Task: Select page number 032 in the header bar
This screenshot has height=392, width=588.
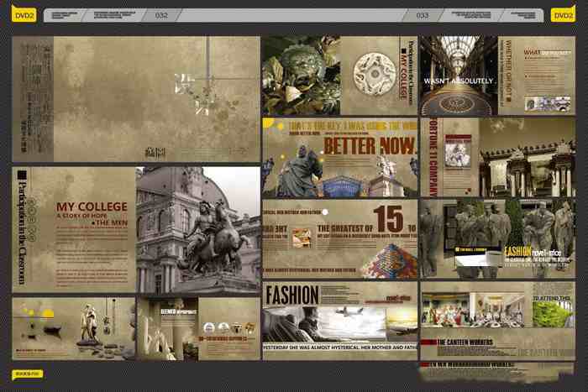Action: 161,15
